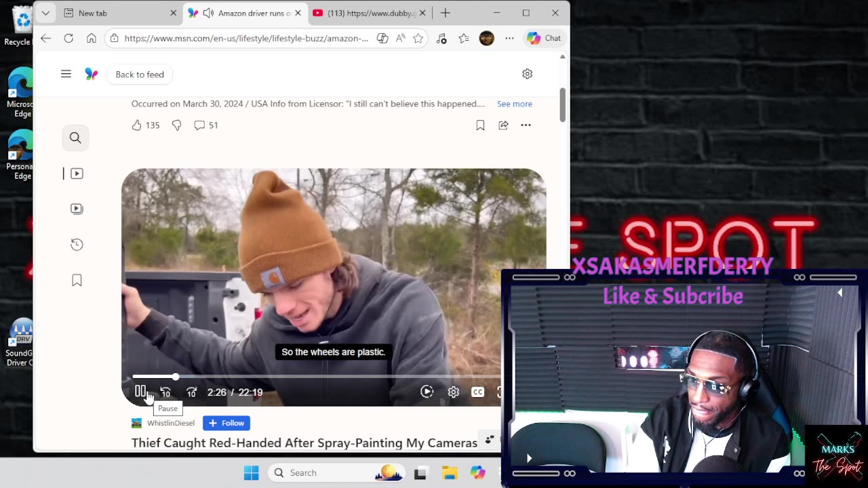Screen dimensions: 868x488
Task: Go back to feed
Action: 140,75
